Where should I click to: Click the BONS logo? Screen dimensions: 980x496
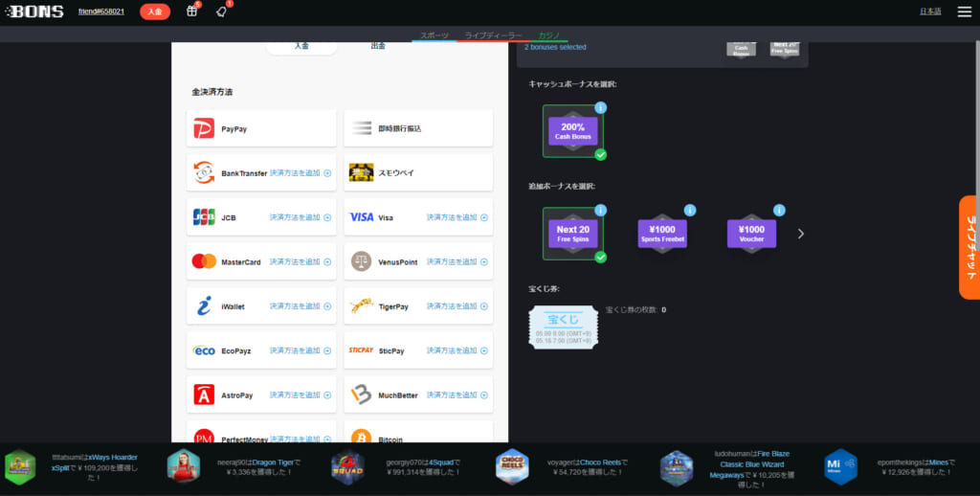click(x=34, y=11)
